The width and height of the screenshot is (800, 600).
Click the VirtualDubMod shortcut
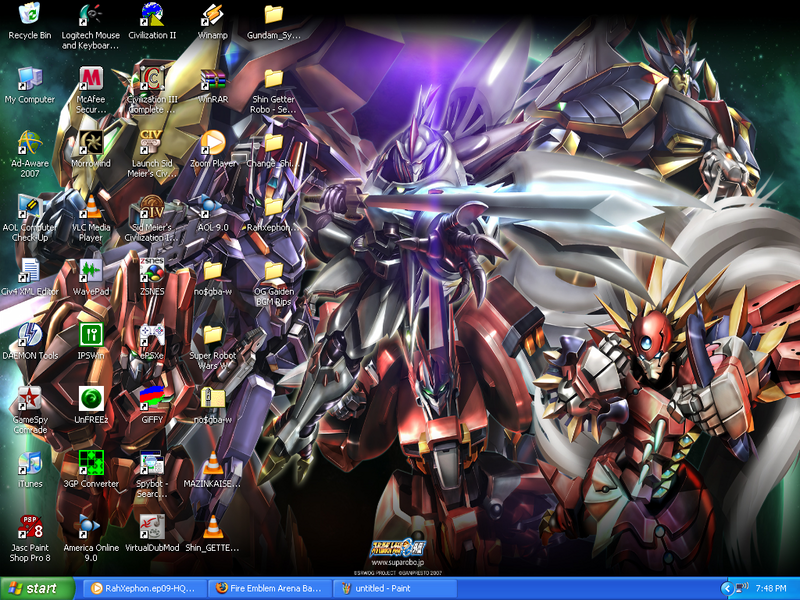click(152, 526)
